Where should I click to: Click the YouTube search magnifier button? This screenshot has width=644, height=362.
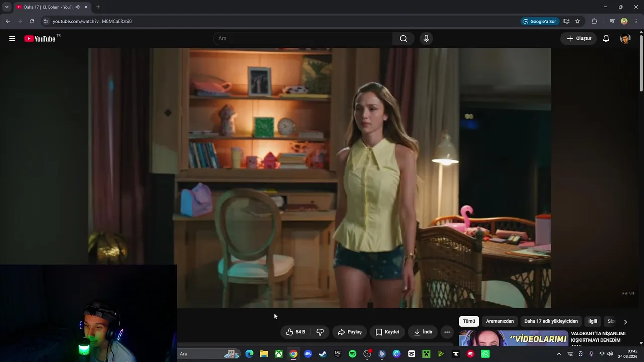404,39
